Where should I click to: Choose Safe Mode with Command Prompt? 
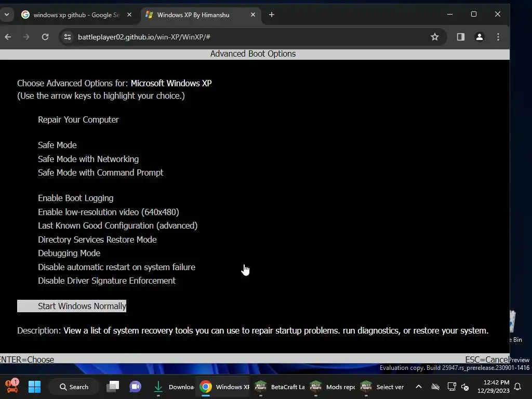[100, 172]
